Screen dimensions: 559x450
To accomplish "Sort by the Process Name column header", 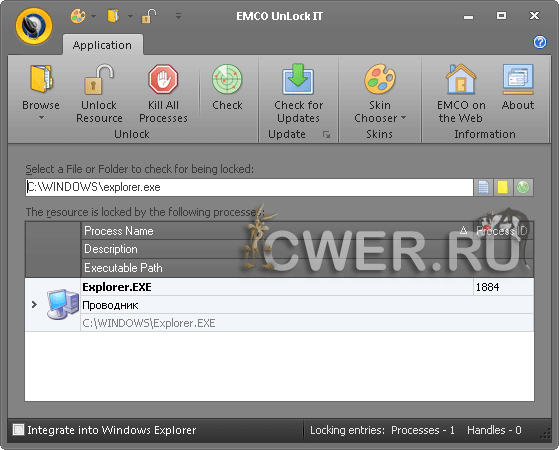I will pos(277,231).
